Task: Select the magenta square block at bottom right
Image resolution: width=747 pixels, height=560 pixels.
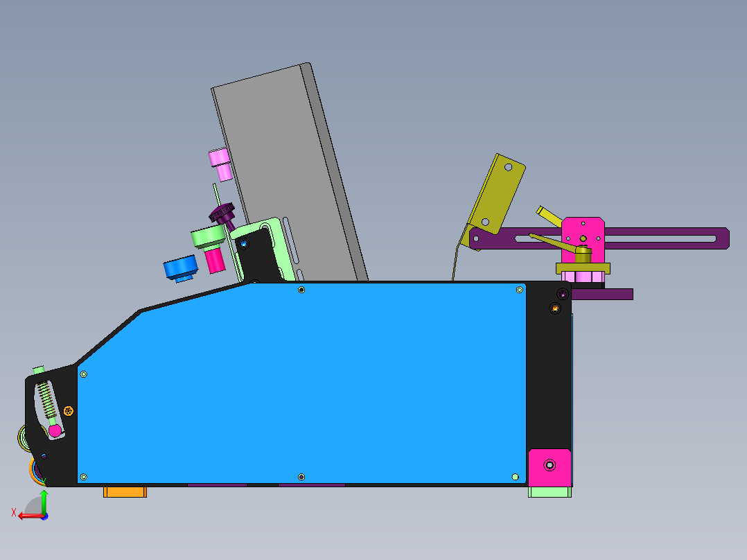Action: coord(550,467)
